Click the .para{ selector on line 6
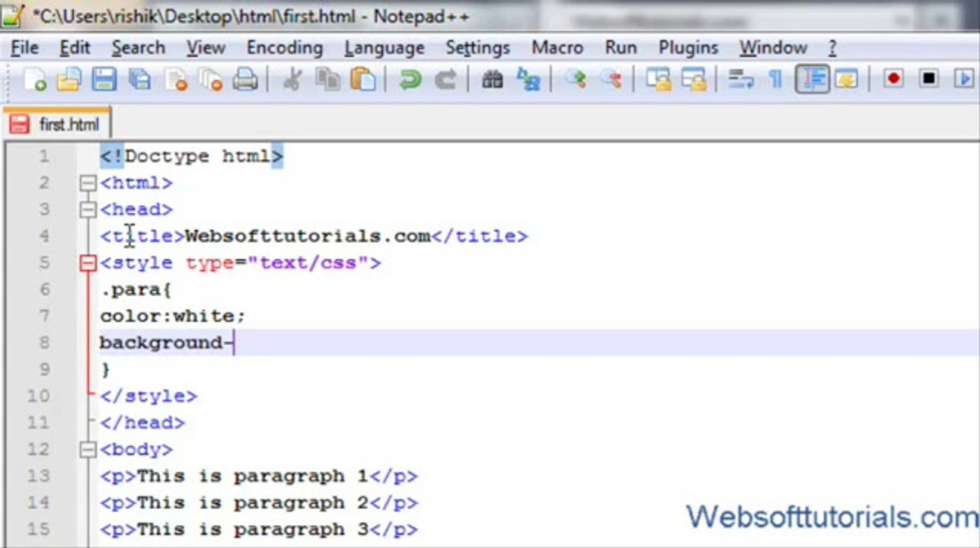 [136, 289]
